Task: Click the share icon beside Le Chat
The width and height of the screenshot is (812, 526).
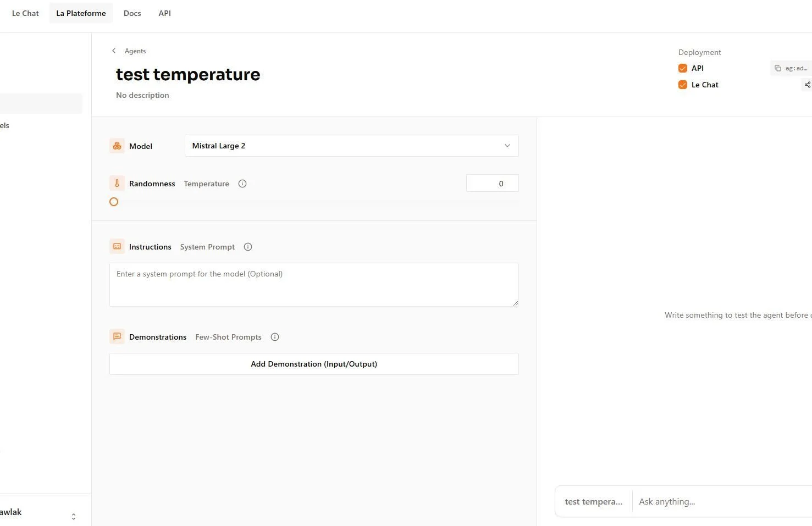Action: click(807, 85)
